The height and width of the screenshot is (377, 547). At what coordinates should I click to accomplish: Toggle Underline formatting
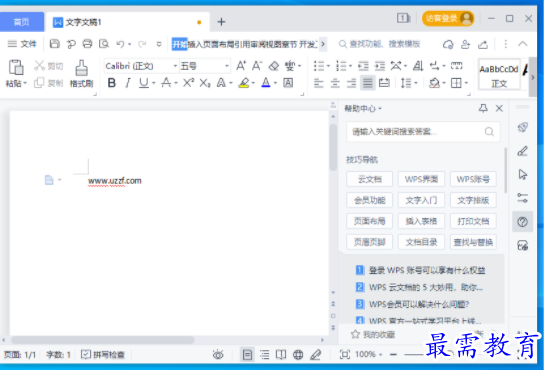tap(144, 83)
